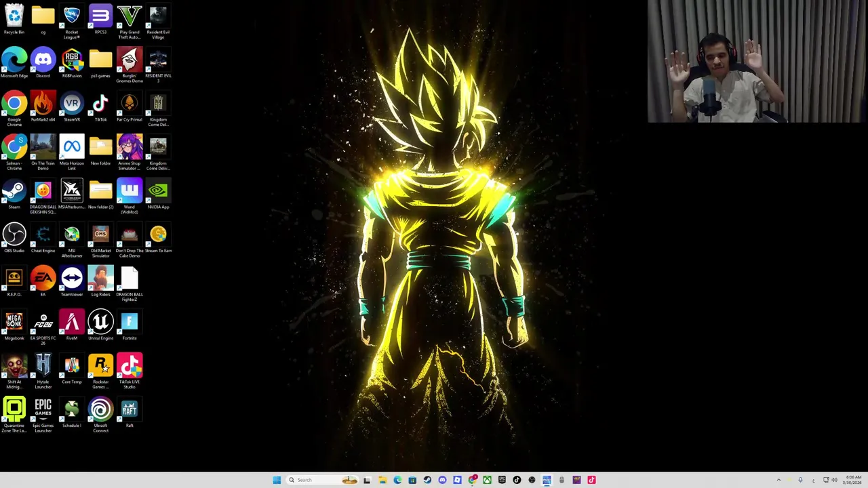Select FurMark2 x64 desktop icon
Viewport: 868px width, 488px height.
click(43, 107)
